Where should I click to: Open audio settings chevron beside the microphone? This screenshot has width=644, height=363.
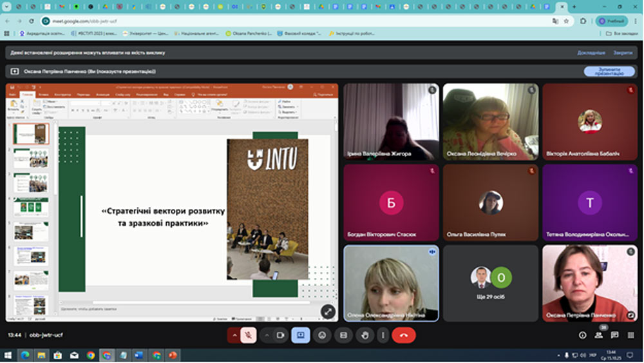(234, 335)
